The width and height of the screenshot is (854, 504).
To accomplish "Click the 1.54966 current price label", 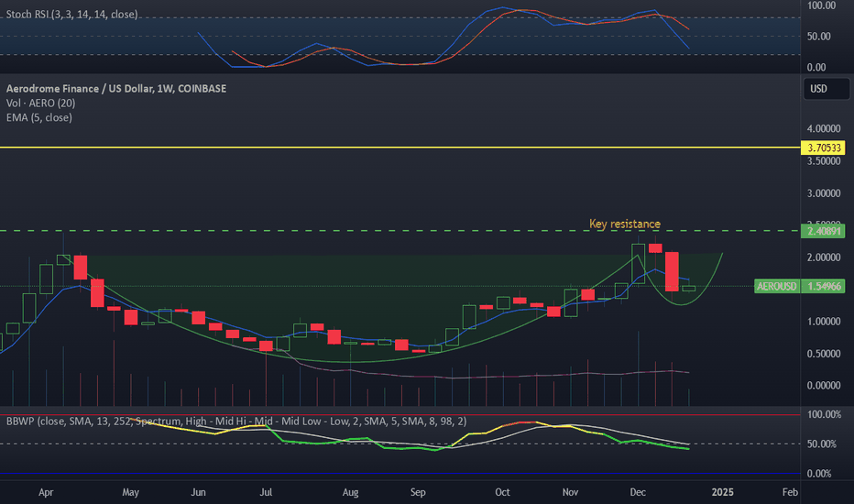I will 823,286.
